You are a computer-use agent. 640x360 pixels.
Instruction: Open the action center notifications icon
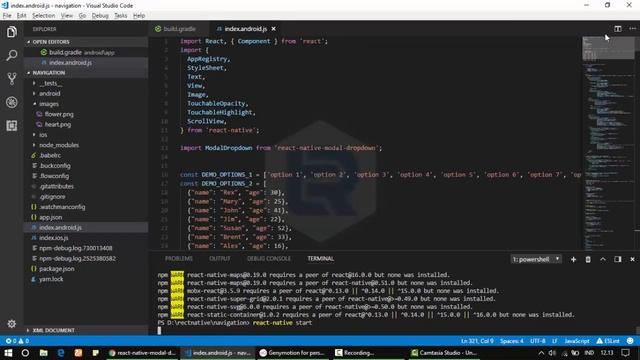coord(625,353)
